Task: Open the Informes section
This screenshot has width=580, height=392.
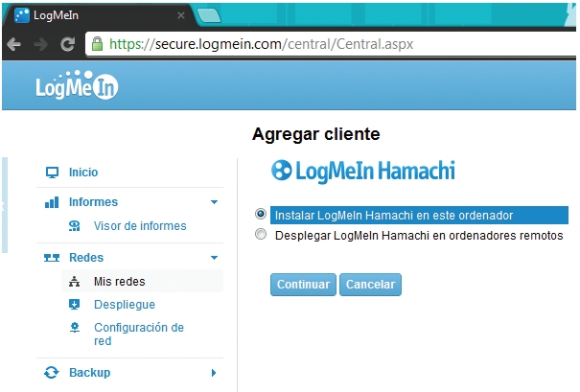Action: [93, 202]
